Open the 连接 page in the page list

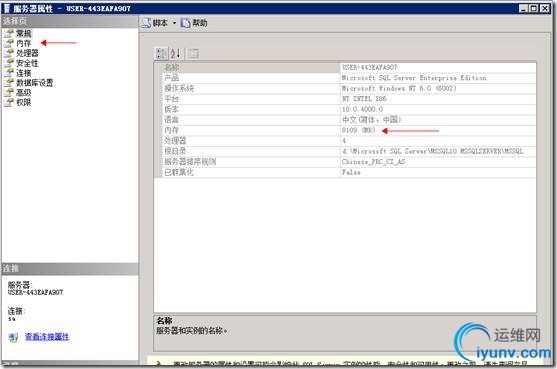click(24, 73)
